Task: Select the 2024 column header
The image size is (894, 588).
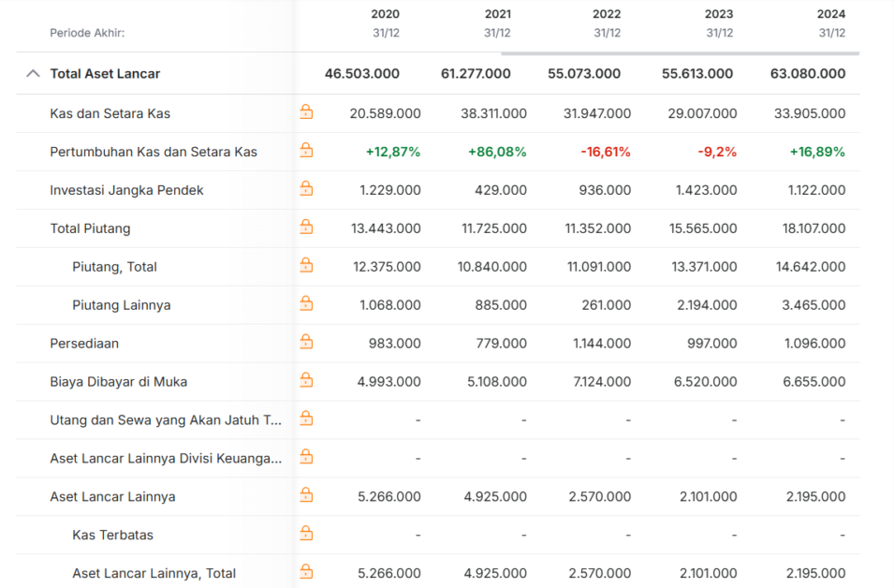Action: tap(831, 14)
